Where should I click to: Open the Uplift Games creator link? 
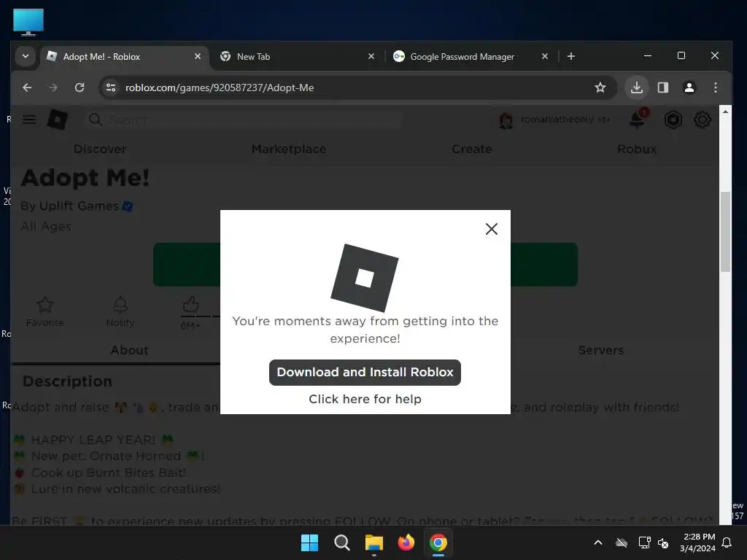click(79, 206)
